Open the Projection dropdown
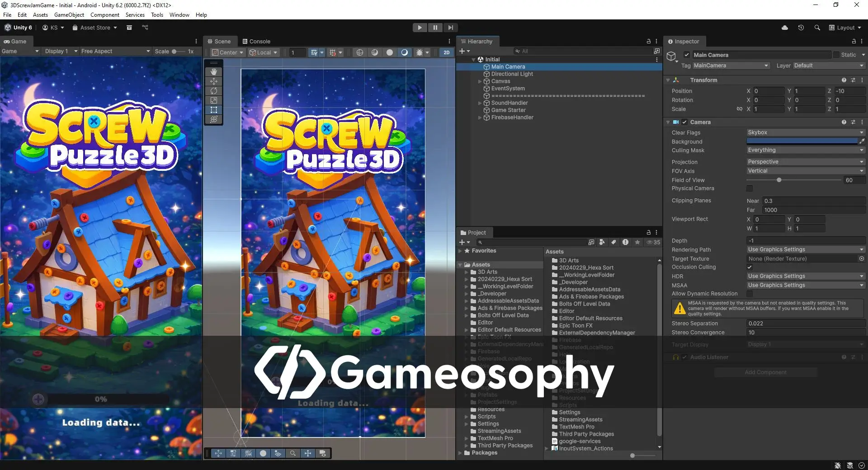Viewport: 868px width, 470px height. pos(805,162)
